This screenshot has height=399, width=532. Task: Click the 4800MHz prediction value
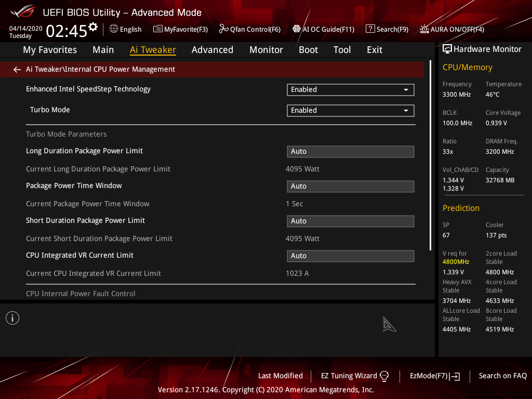pyautogui.click(x=456, y=262)
